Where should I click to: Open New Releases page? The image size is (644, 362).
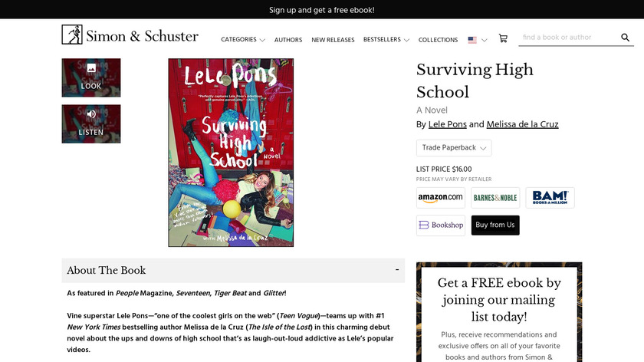pyautogui.click(x=333, y=40)
